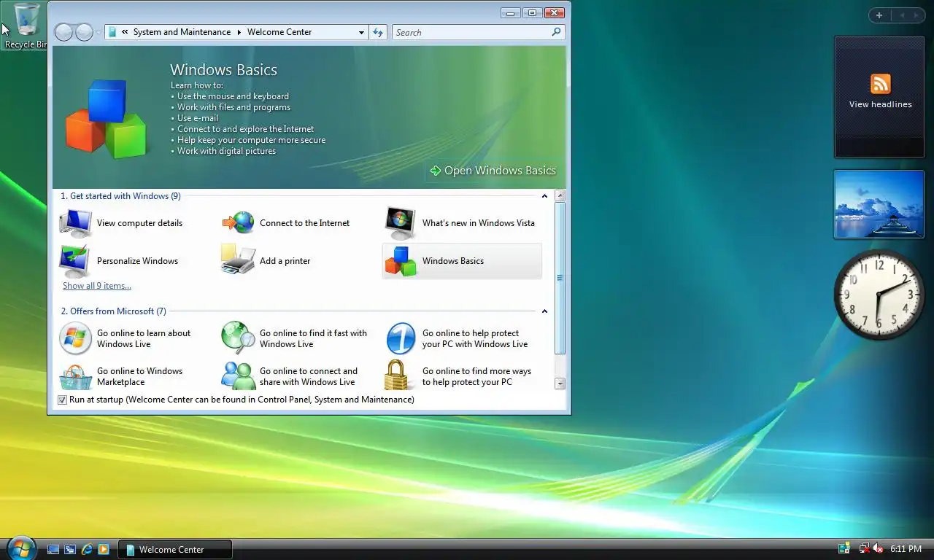The height and width of the screenshot is (560, 934).
Task: Click the scrollbar down arrow in item list
Action: (x=560, y=384)
